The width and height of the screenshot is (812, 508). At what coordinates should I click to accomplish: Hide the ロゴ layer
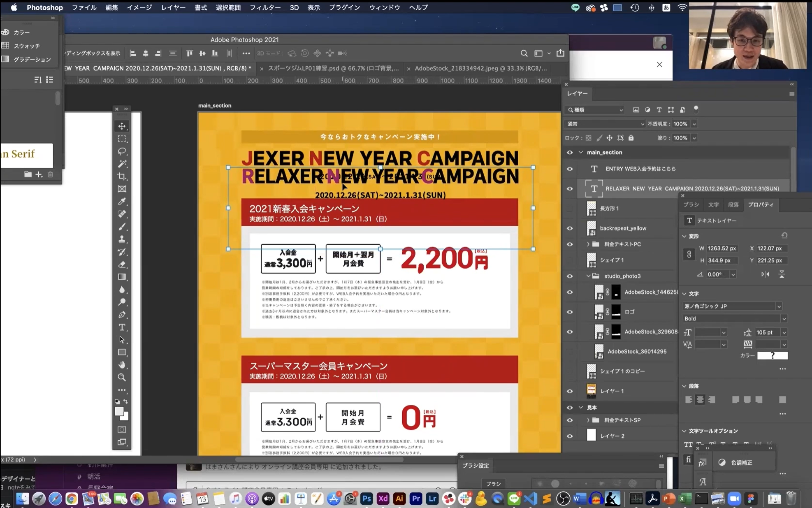(570, 312)
